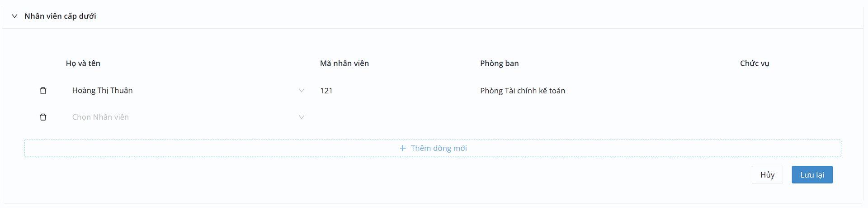Click the arrow next to Hoàng Thị Thuận
Viewport: 868px width, 208px height.
click(x=302, y=91)
